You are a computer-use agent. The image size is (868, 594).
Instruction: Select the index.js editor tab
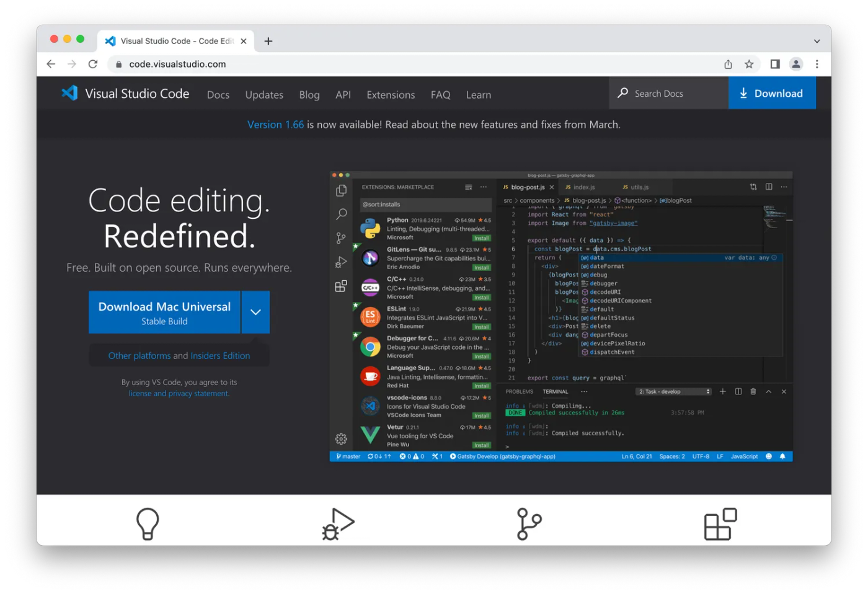(580, 187)
